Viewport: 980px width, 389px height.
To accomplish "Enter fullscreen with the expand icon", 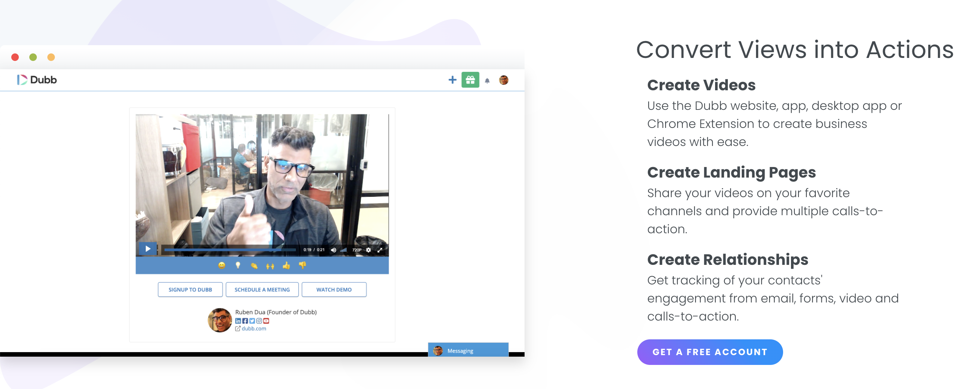I will 380,250.
